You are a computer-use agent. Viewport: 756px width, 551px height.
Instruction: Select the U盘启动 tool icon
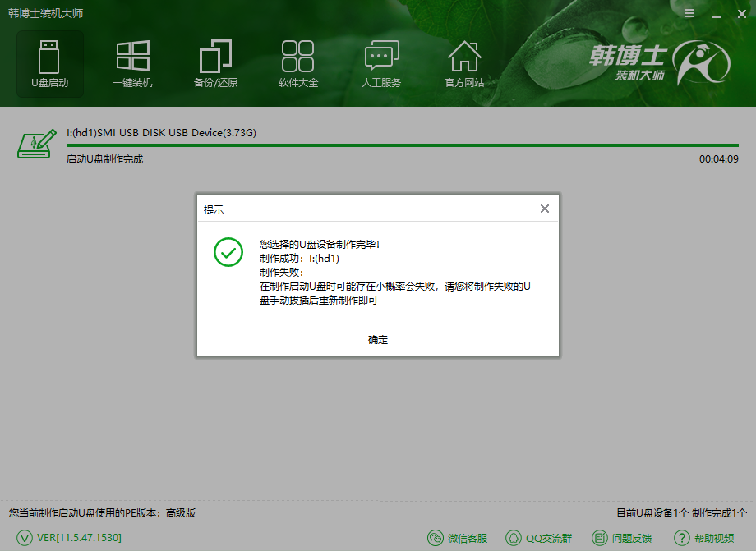click(49, 63)
